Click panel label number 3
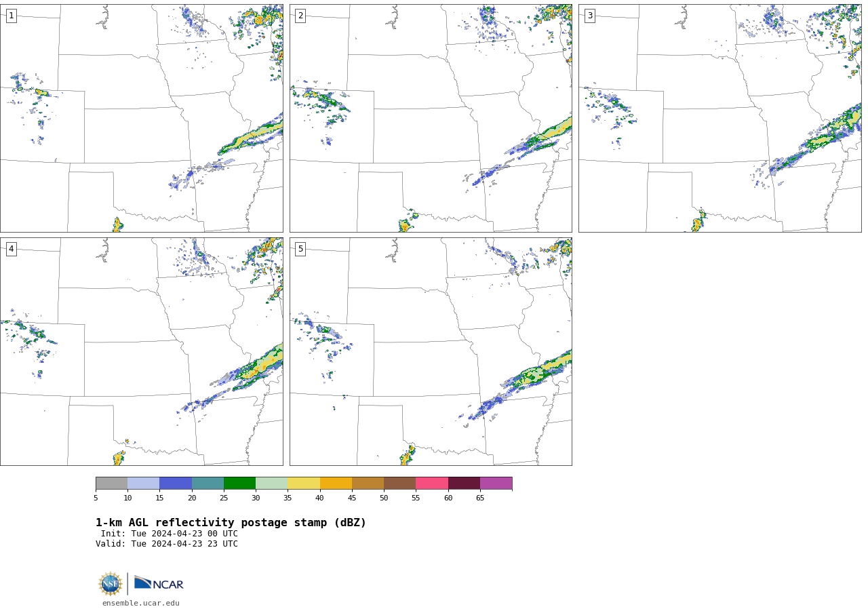Image resolution: width=868 pixels, height=611 pixels. click(x=589, y=16)
